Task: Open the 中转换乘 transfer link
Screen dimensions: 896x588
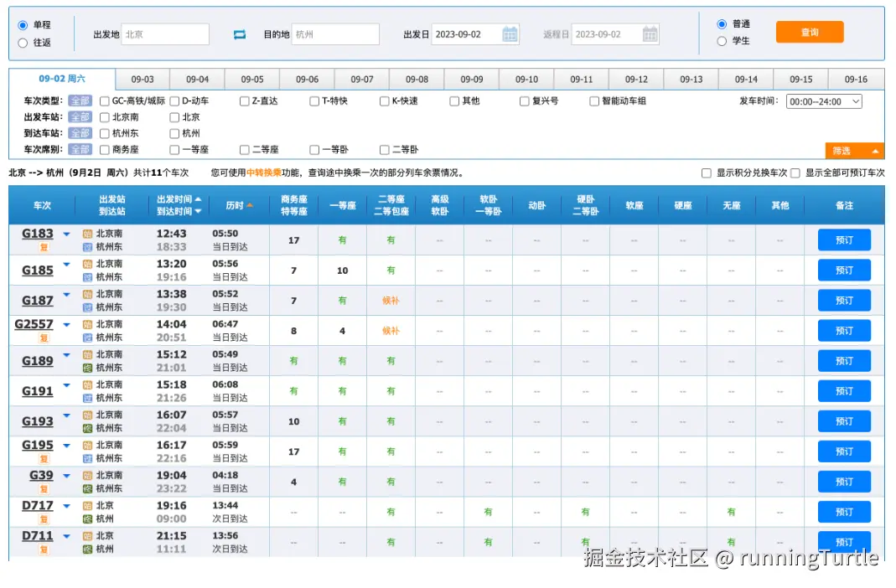Action: click(264, 173)
